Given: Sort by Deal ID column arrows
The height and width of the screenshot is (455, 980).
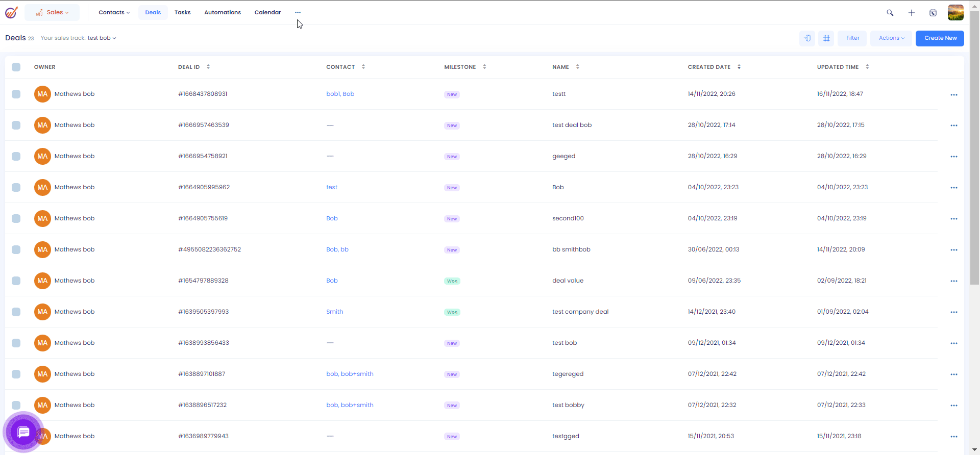Looking at the screenshot, I should [x=208, y=67].
